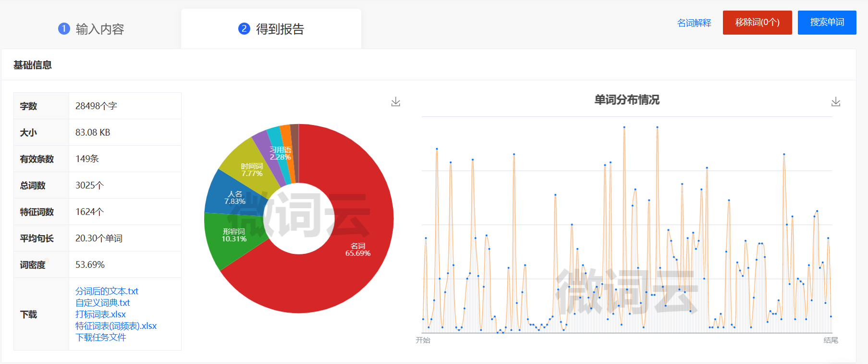Click the red 移除词(0个) button
Screen dimensions: 868x364
[x=758, y=23]
